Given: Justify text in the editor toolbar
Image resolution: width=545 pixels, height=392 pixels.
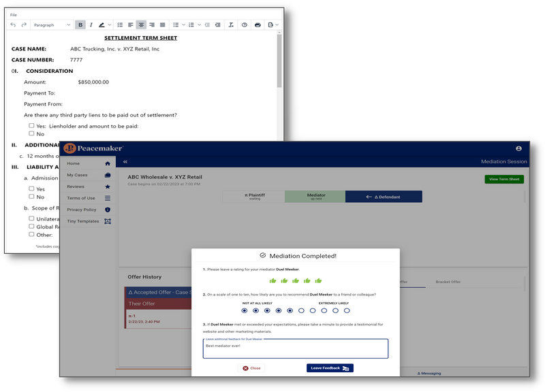Looking at the screenshot, I should point(162,24).
